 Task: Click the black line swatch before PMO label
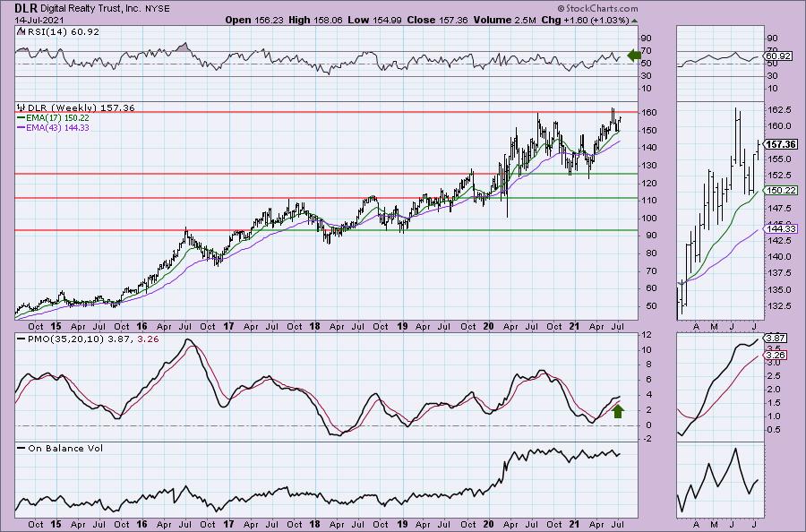[x=21, y=339]
